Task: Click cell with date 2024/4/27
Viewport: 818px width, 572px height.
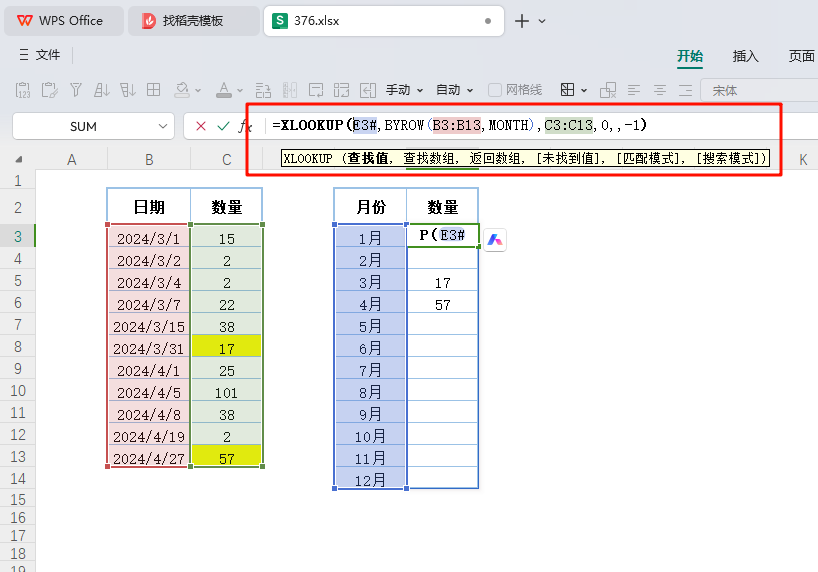Action: [149, 458]
